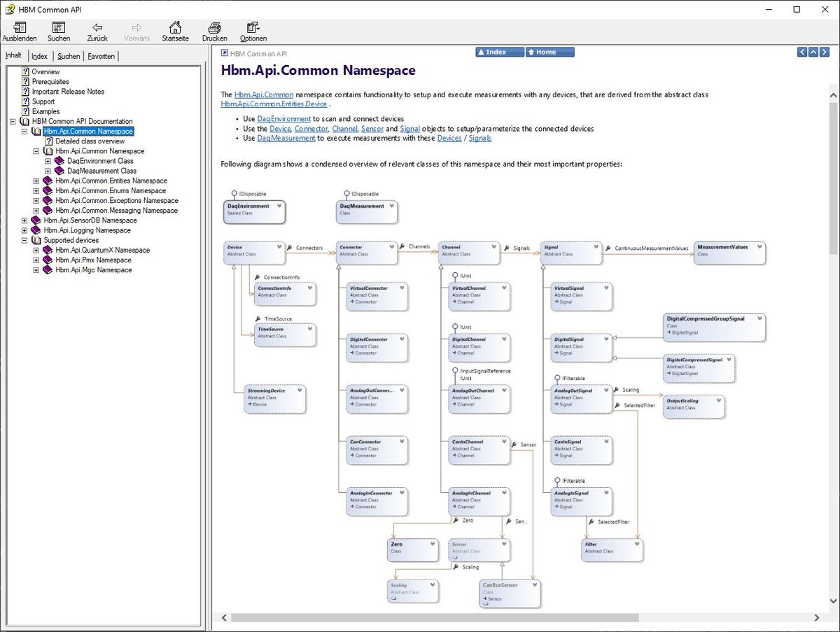The width and height of the screenshot is (840, 632).
Task: Click the Prerequisites help topic icon
Action: [26, 81]
